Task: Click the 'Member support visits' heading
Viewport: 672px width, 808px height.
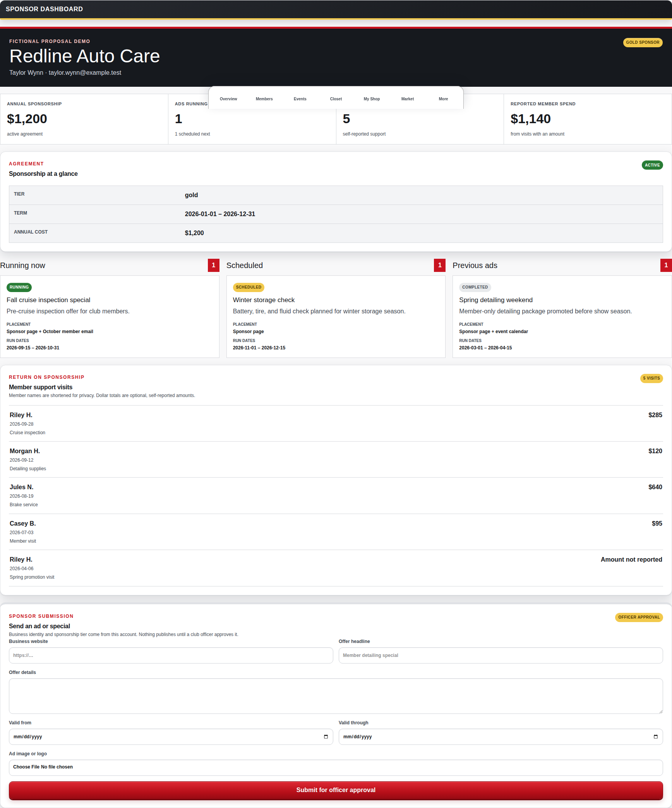Action: click(x=41, y=387)
